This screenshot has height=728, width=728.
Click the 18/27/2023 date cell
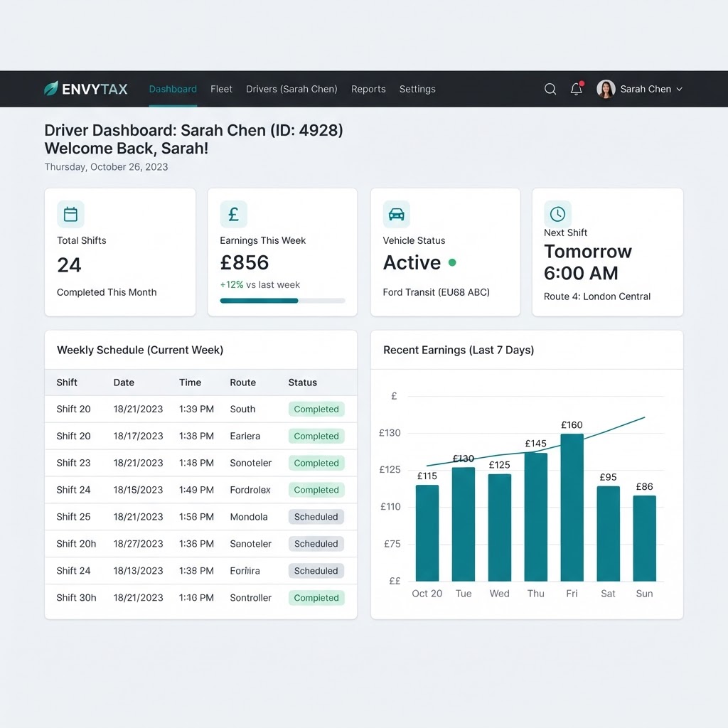tap(139, 544)
